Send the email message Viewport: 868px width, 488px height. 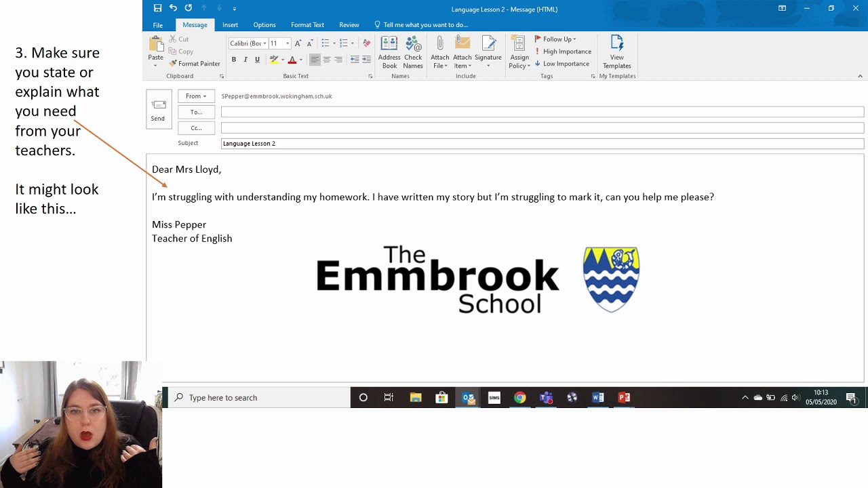tap(157, 109)
